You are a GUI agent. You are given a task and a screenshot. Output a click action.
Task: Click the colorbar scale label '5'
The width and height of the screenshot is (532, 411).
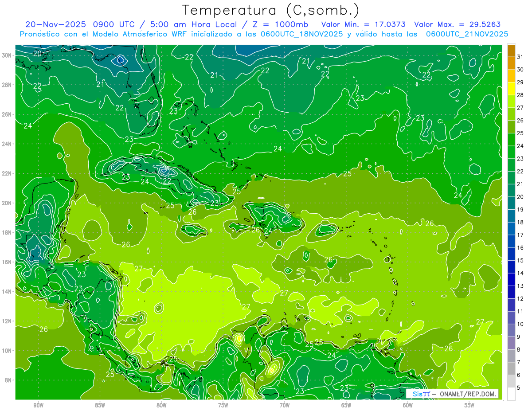[519, 388]
